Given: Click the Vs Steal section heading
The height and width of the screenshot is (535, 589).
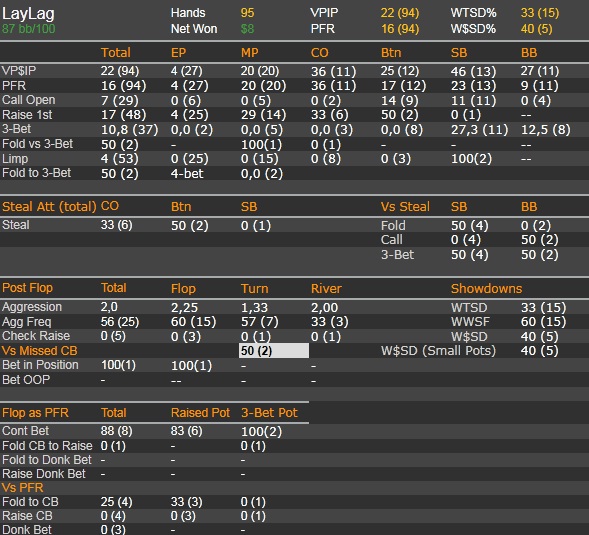Looking at the screenshot, I should [405, 207].
